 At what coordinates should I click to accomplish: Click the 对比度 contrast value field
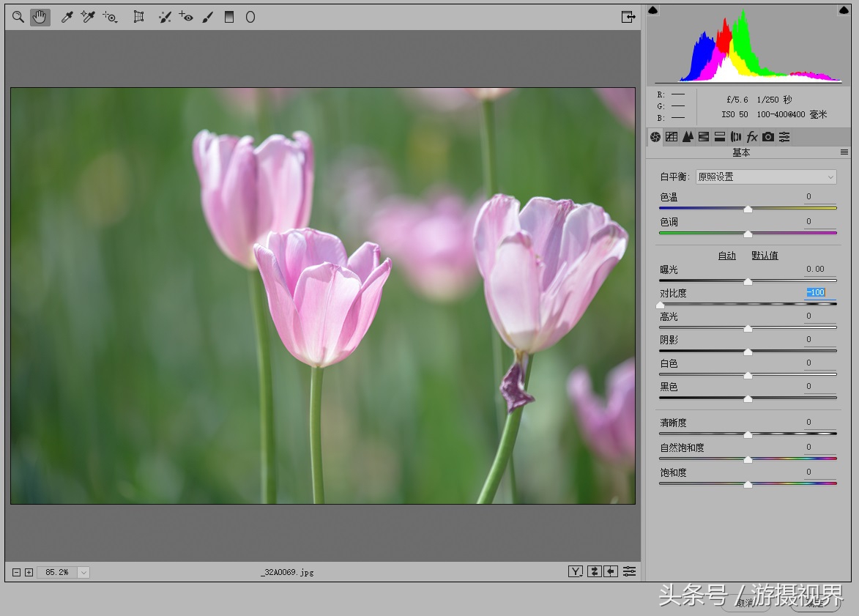tap(816, 292)
